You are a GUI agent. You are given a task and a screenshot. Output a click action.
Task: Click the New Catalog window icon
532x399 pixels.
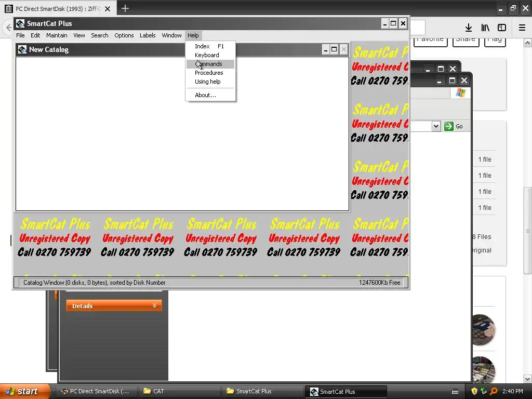coord(22,49)
